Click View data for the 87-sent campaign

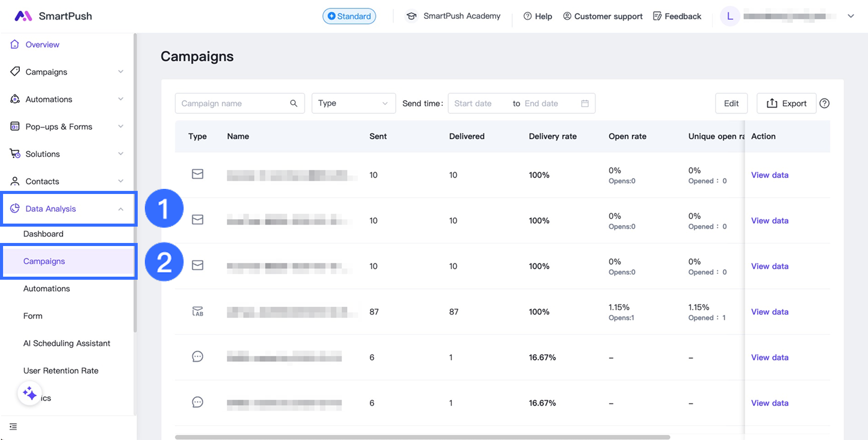tap(770, 312)
